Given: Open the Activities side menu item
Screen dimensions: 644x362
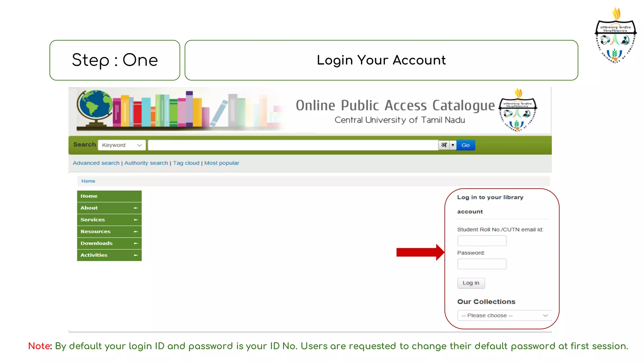Looking at the screenshot, I should [x=109, y=255].
